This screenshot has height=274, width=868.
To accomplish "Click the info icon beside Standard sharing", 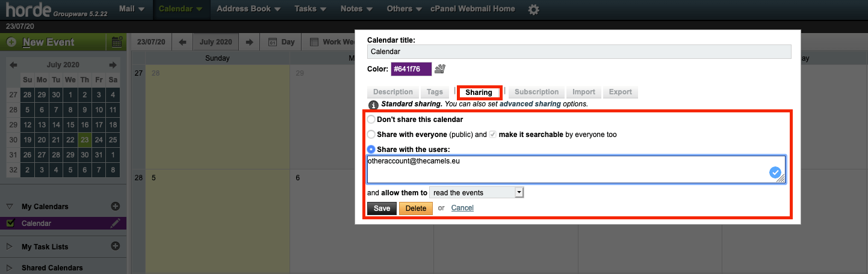I will click(373, 105).
